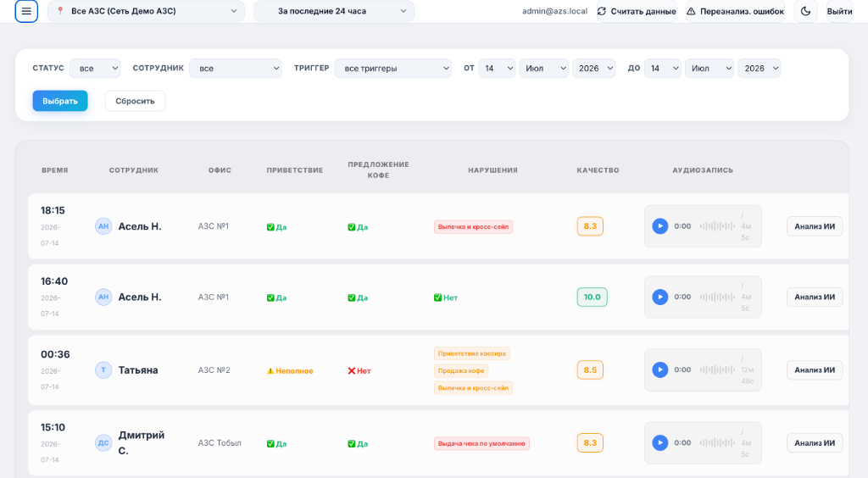Click Приветствие кассира violation tag
Image resolution: width=868 pixels, height=478 pixels.
471,353
